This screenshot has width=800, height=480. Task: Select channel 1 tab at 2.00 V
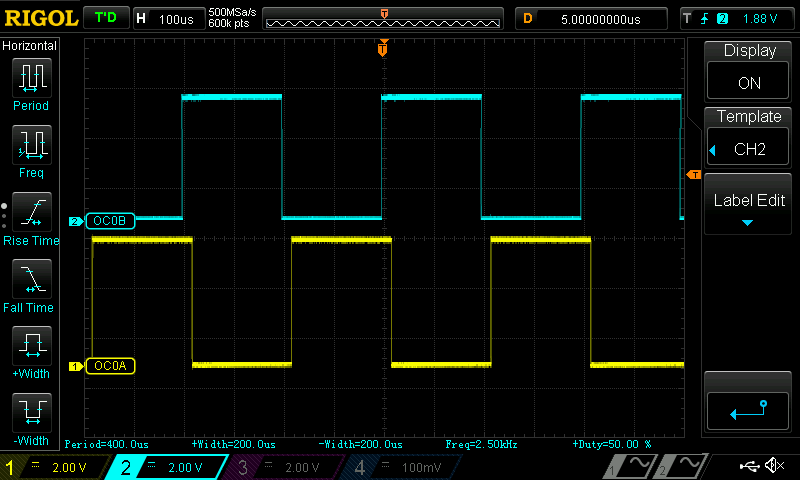click(x=56, y=467)
